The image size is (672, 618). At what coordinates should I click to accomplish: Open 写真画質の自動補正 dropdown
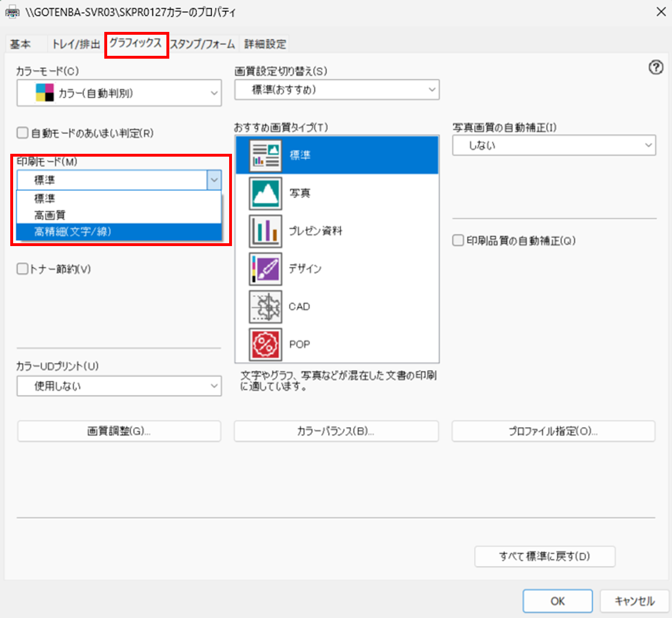(x=553, y=145)
